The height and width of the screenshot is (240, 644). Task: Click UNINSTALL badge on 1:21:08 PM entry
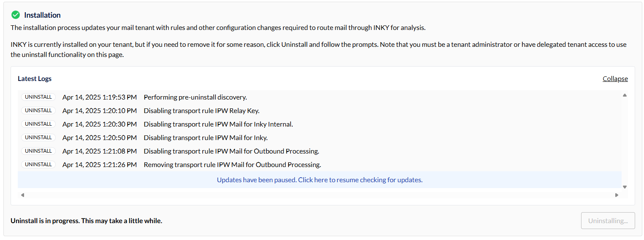point(38,151)
